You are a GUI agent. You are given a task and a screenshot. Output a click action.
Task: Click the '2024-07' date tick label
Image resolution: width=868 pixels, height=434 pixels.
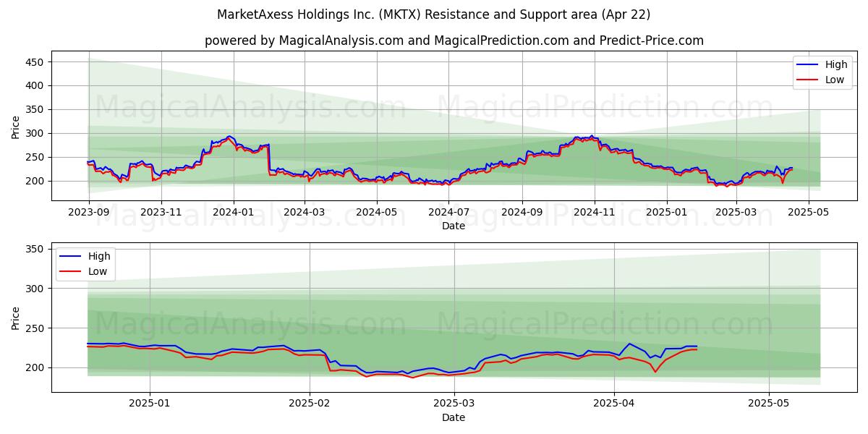[449, 213]
